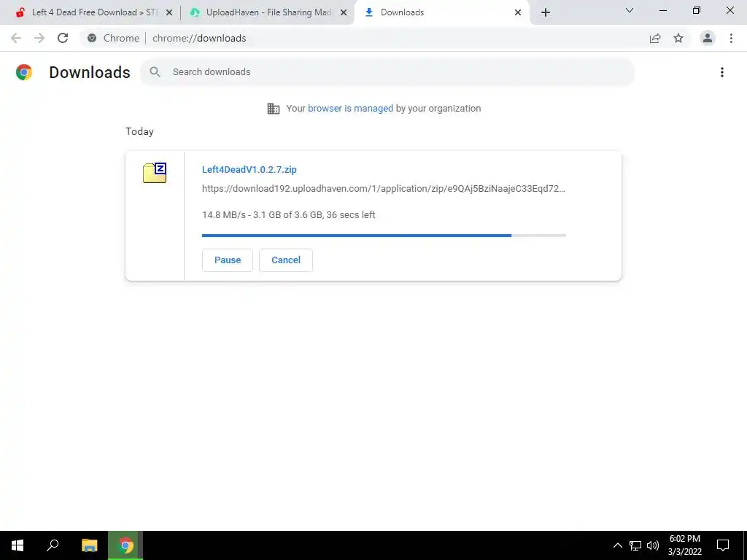Restore down the Chrome window
This screenshot has width=747, height=560.
click(697, 10)
